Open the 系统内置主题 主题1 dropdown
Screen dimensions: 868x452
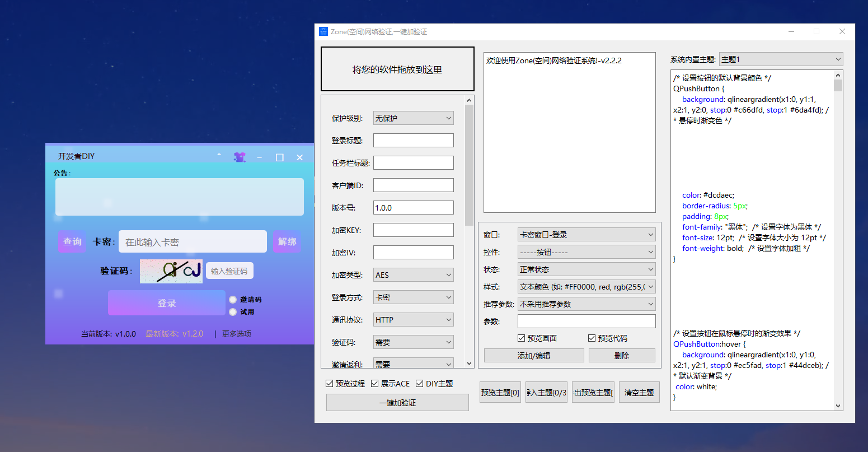point(781,59)
